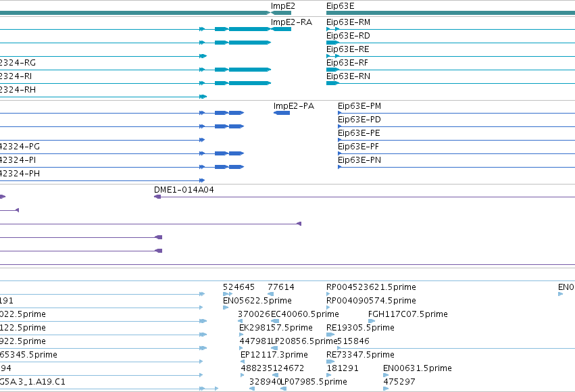
Task: Click the 922.5prime EST label
Action: [23, 341]
